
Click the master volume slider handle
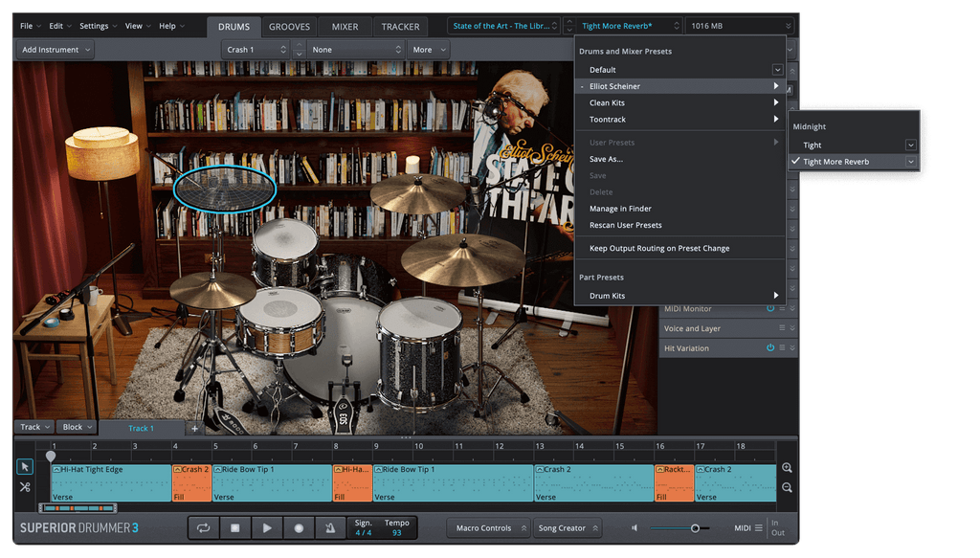pyautogui.click(x=695, y=528)
